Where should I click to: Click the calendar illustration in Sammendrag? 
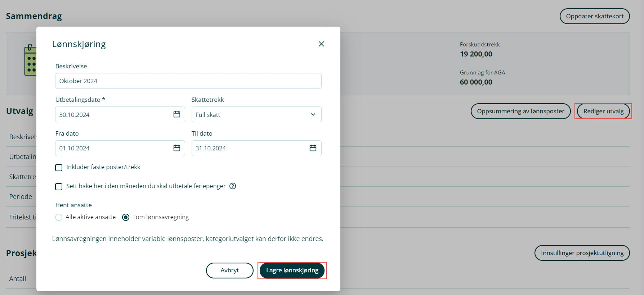coord(30,60)
